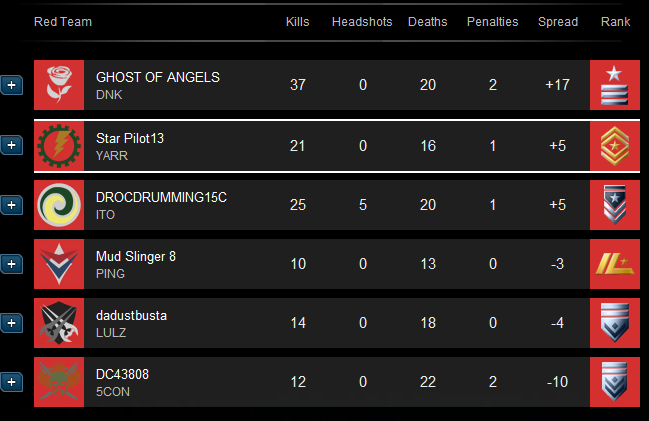This screenshot has width=649, height=421.
Task: Open GHOST OF ANGELS player name link
Action: click(x=157, y=77)
